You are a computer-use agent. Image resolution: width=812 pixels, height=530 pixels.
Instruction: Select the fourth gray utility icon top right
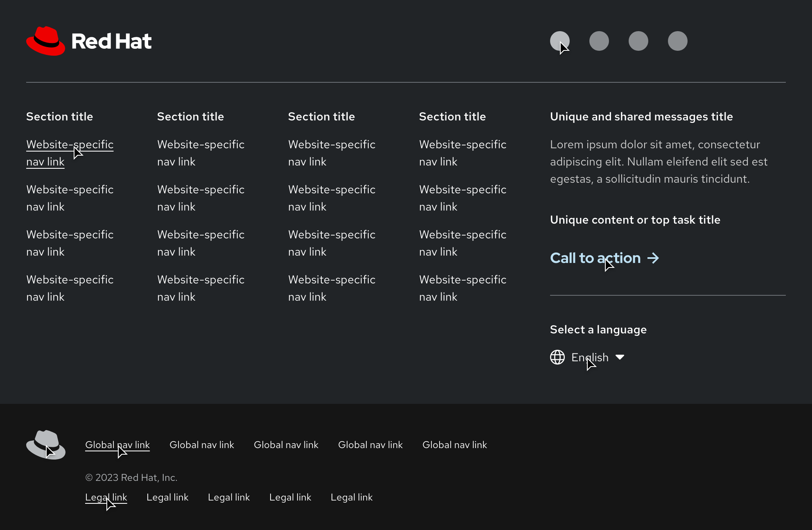[677, 41]
